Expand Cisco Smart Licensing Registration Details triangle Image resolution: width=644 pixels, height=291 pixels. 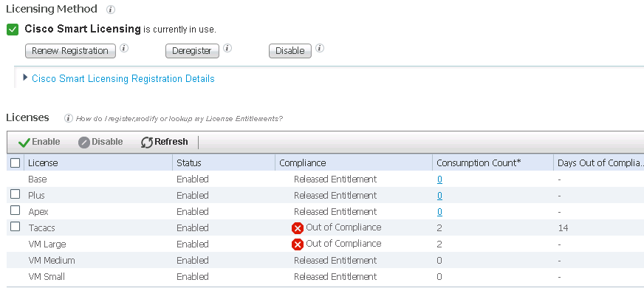pos(25,78)
